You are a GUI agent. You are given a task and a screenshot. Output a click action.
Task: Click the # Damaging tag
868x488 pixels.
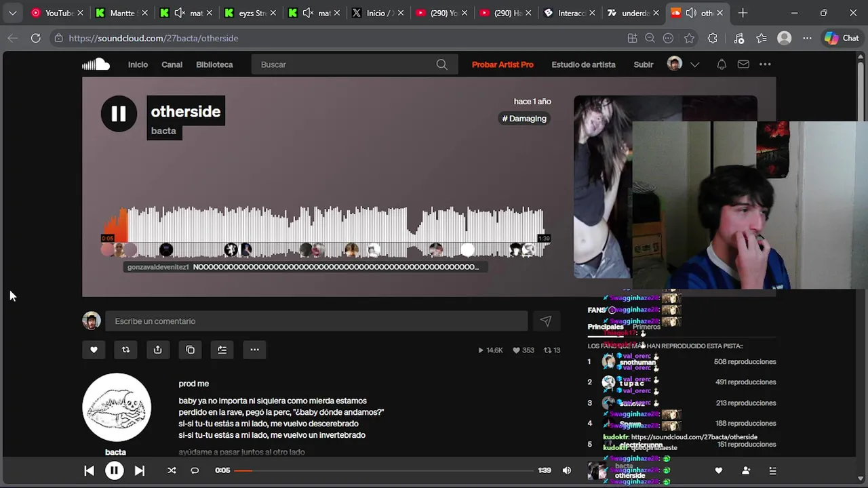[x=524, y=119]
